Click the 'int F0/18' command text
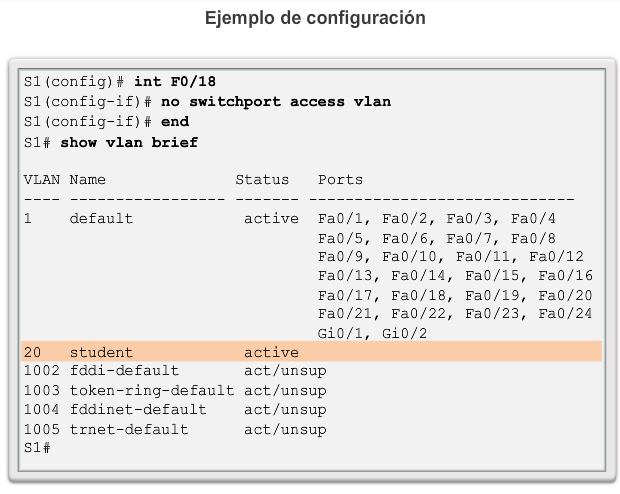The height and width of the screenshot is (494, 620). point(175,81)
